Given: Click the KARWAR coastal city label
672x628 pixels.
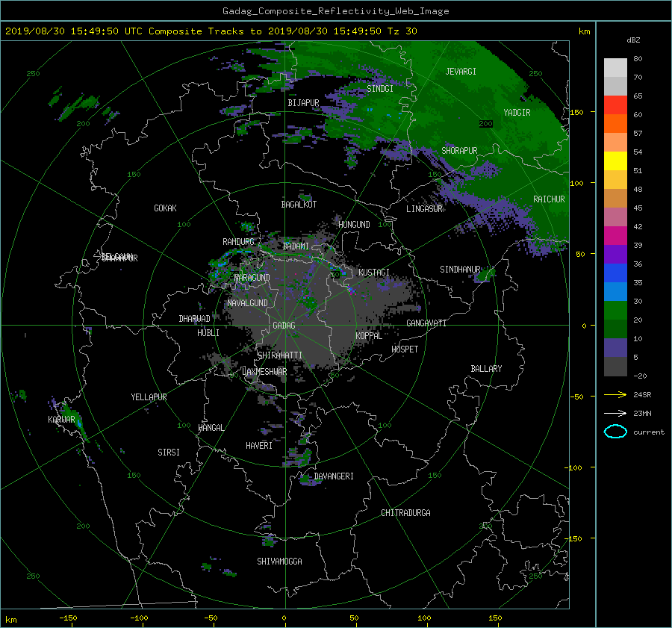Looking at the screenshot, I should coord(61,420).
